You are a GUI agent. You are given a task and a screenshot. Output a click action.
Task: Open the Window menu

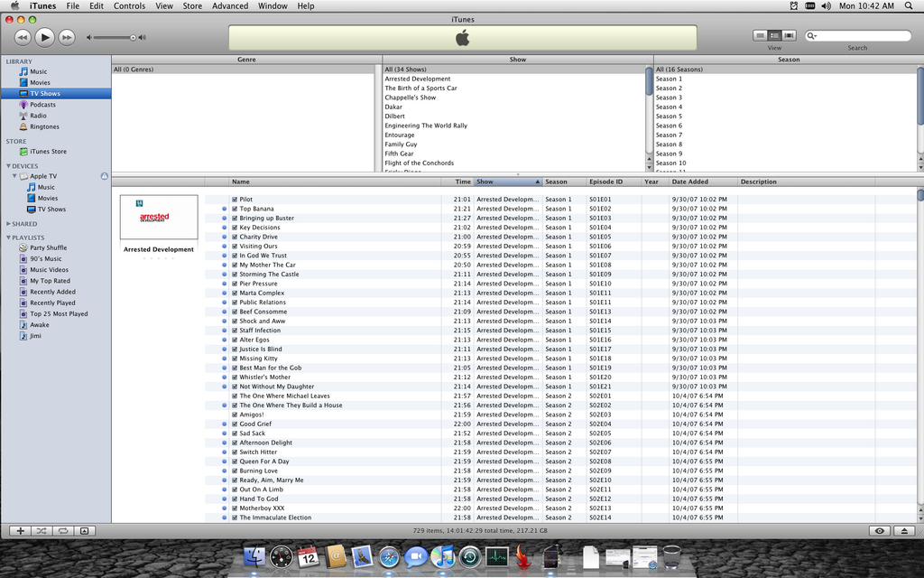point(273,6)
